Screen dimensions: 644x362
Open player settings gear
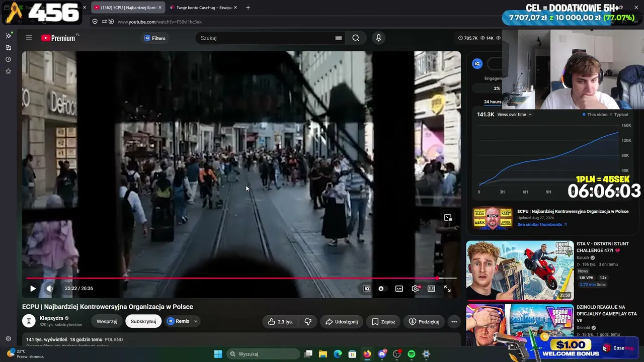415,289
